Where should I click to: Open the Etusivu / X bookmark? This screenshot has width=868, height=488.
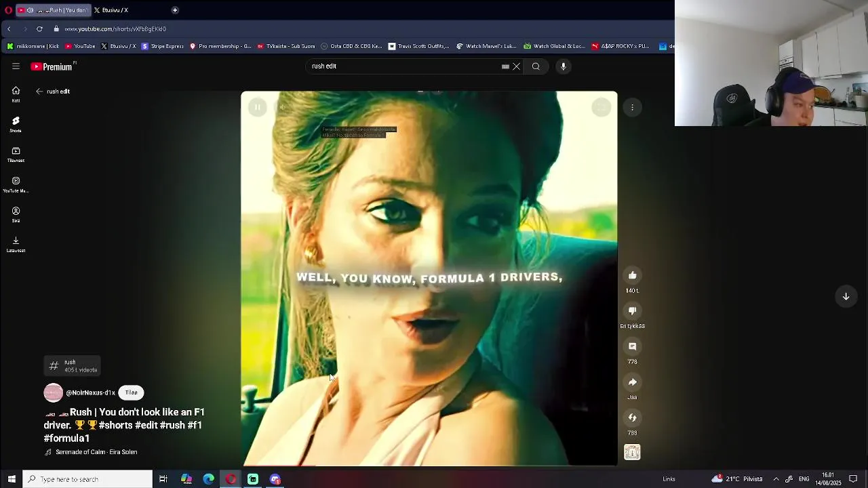[118, 46]
